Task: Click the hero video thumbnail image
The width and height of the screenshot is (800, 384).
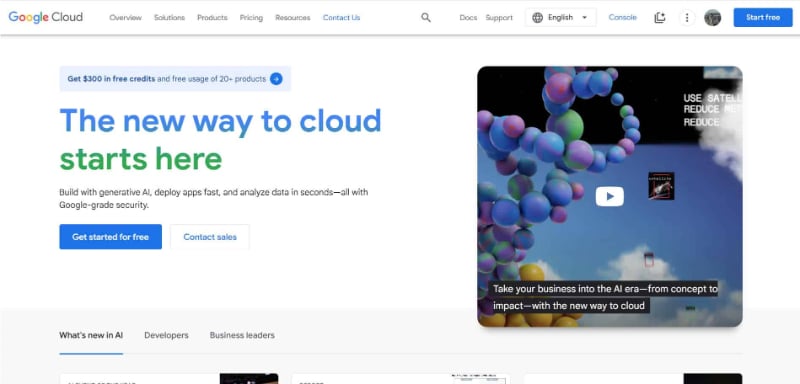Action: tap(610, 196)
